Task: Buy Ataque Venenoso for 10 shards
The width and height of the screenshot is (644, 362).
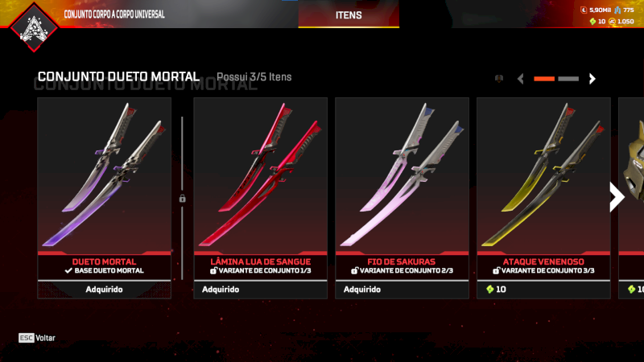Action: [543, 290]
